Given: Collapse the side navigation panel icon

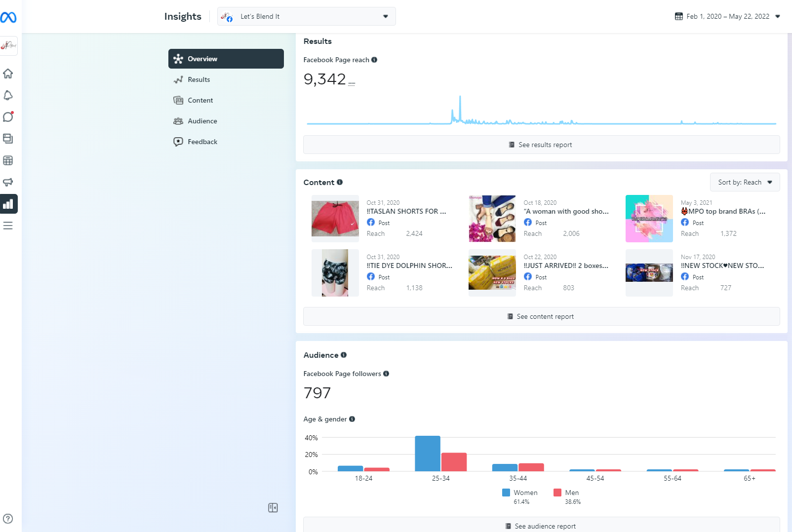Looking at the screenshot, I should pos(273,508).
